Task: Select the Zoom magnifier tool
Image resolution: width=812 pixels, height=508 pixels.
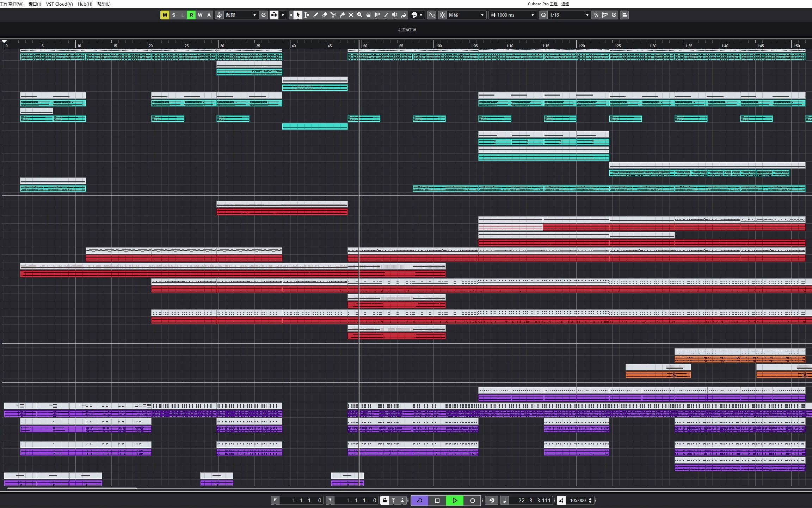Action: (x=359, y=15)
